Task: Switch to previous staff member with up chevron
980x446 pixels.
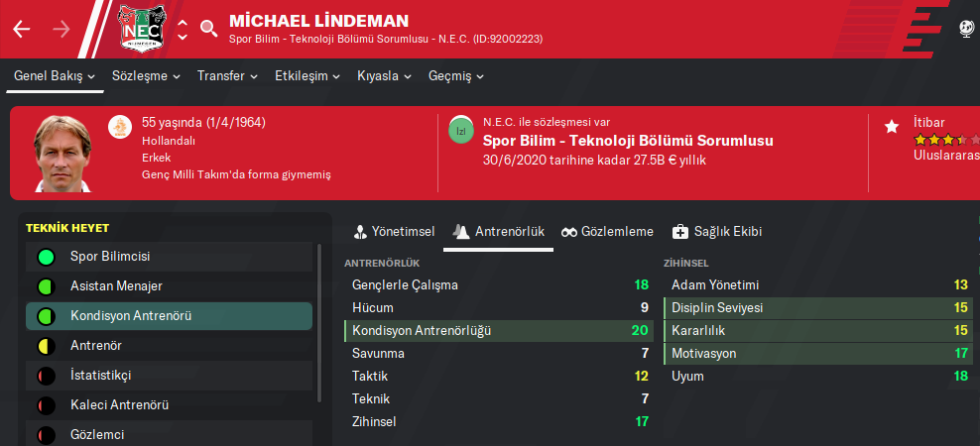Action: [x=182, y=19]
